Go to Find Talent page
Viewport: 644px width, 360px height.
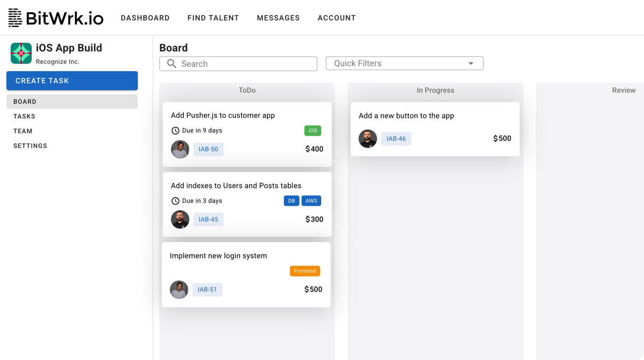tap(213, 18)
